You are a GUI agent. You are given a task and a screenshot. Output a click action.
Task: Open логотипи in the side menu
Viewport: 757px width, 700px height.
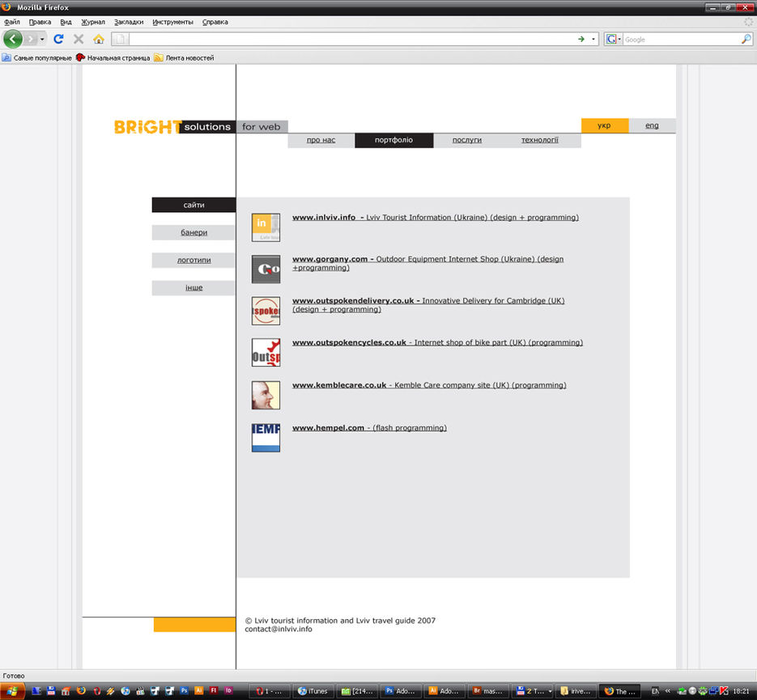coord(194,260)
